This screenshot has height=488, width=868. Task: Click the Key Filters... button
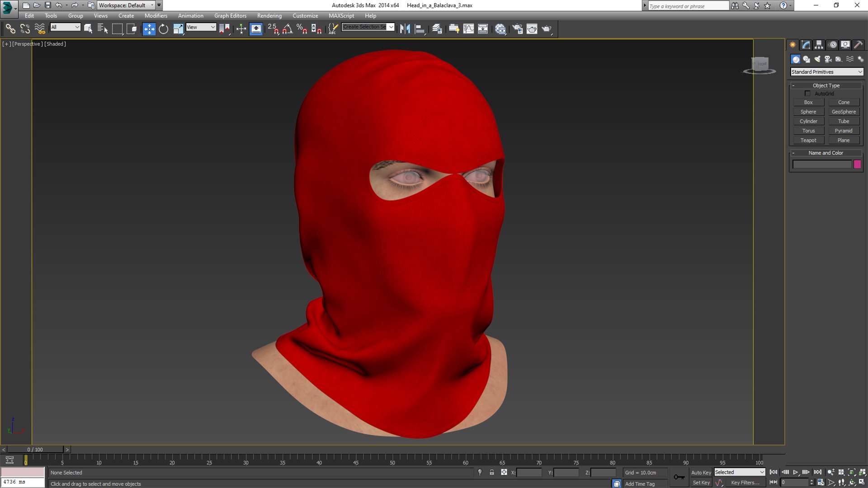[x=745, y=483]
